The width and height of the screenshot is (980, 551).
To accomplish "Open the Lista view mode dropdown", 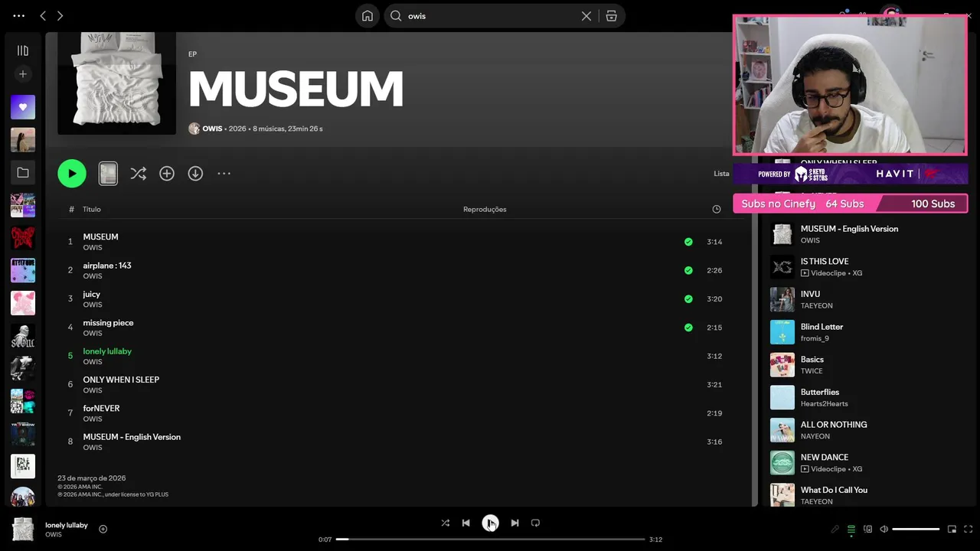I will point(721,174).
